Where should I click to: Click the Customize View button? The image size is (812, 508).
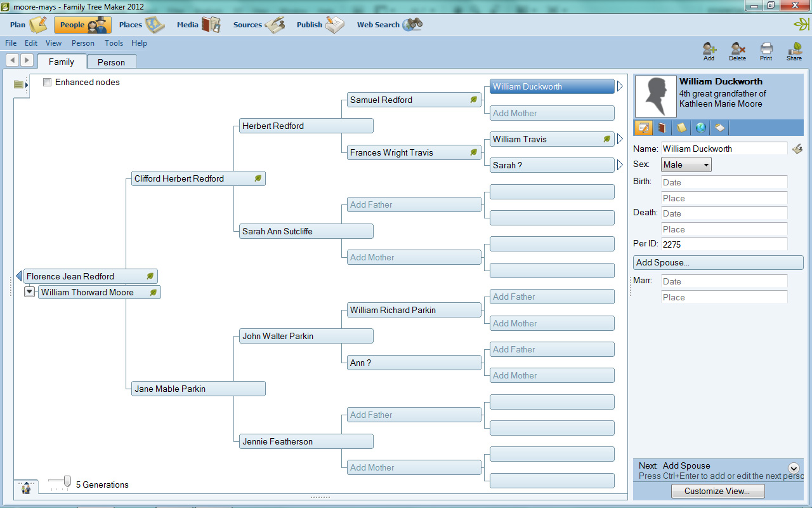point(717,491)
